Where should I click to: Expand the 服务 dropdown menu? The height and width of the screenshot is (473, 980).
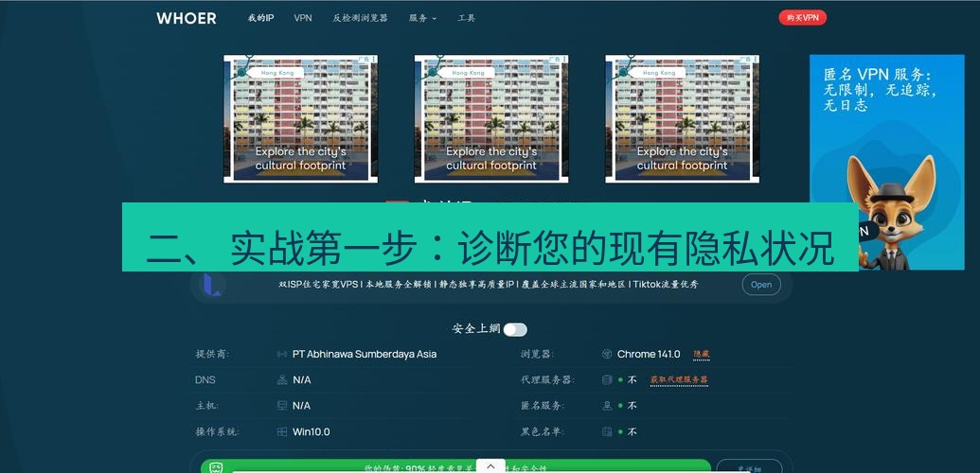click(423, 18)
